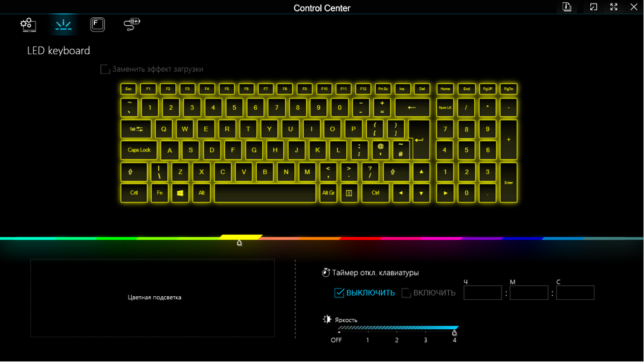This screenshot has height=362, width=644.
Task: Click the down arrow key
Action: point(422,193)
